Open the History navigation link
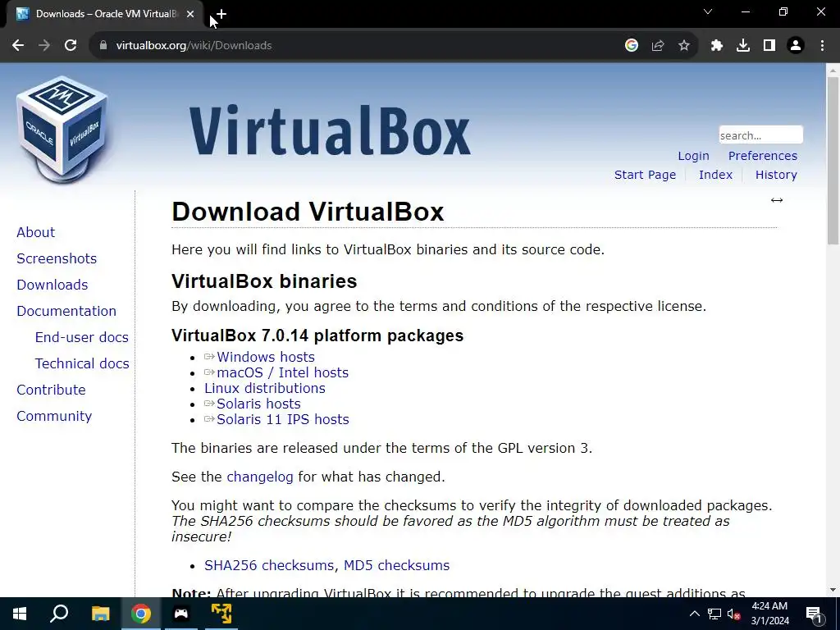Image resolution: width=840 pixels, height=630 pixels. tap(776, 175)
